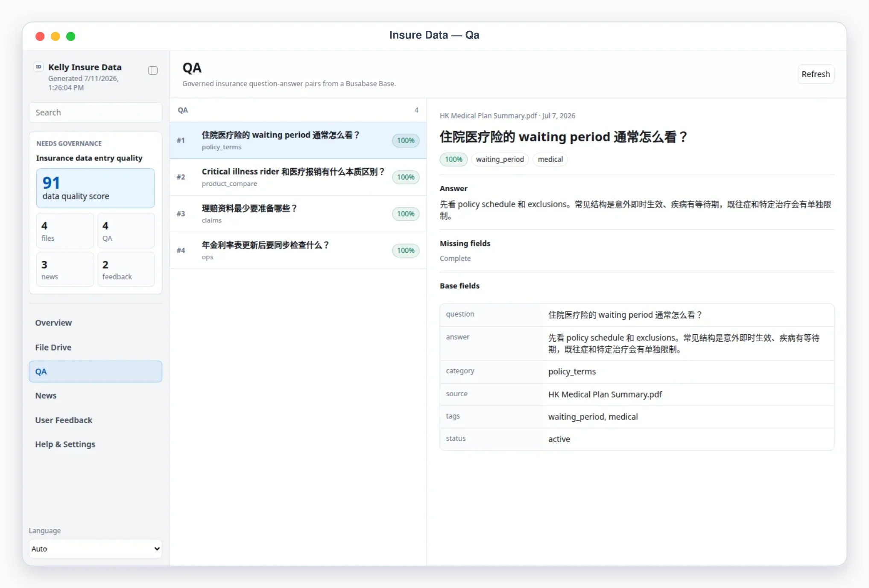Click the Refresh button
The height and width of the screenshot is (588, 869).
(x=816, y=74)
